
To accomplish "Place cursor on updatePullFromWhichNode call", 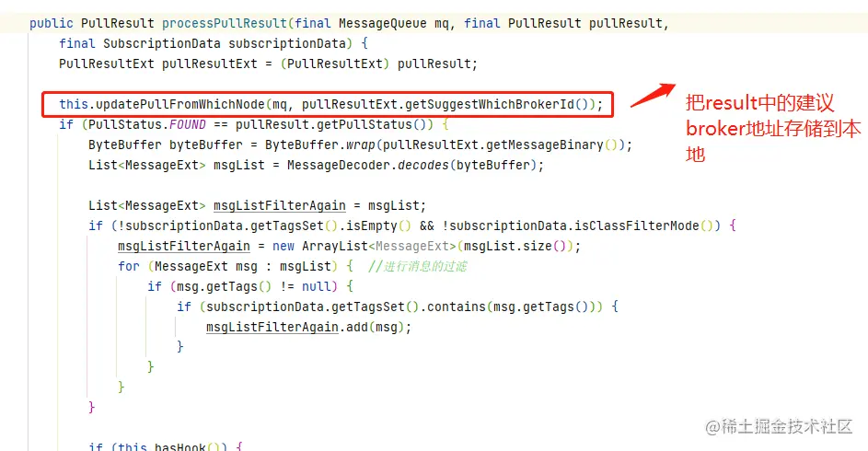I will tap(180, 104).
